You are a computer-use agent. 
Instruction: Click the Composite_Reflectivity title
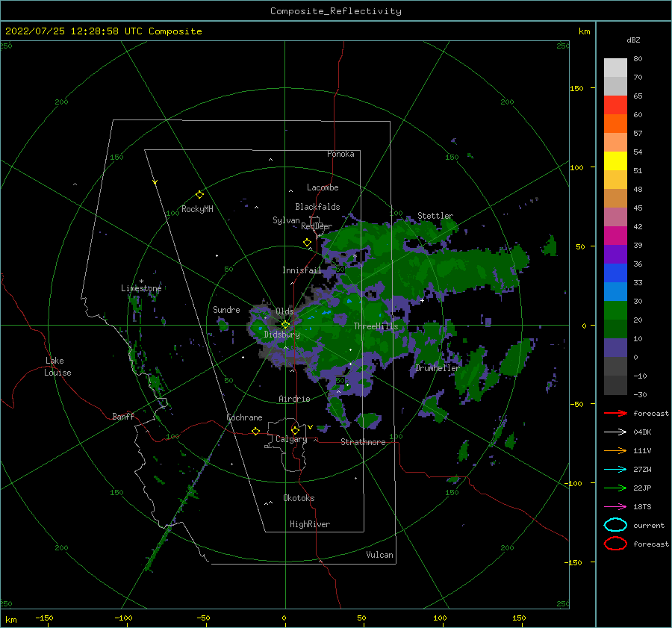(x=336, y=11)
